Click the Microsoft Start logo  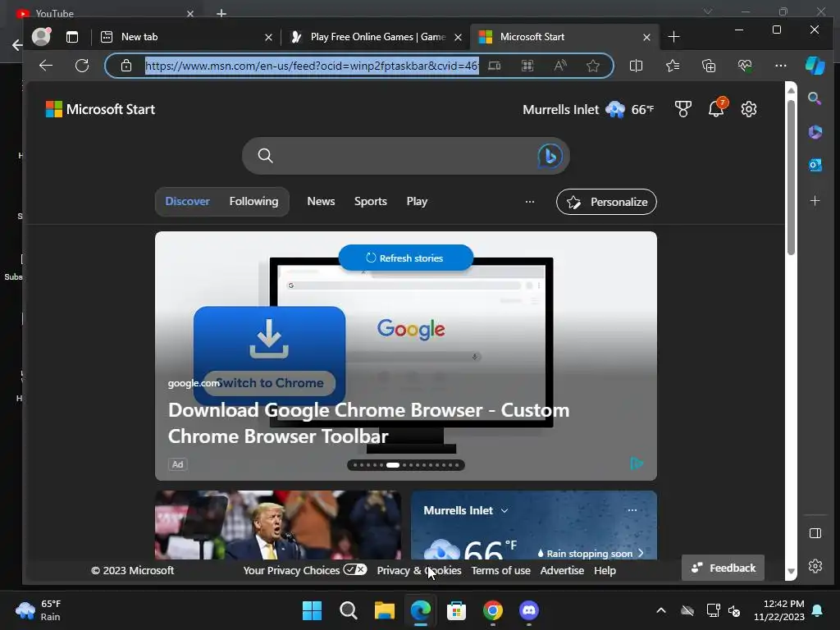(x=100, y=109)
